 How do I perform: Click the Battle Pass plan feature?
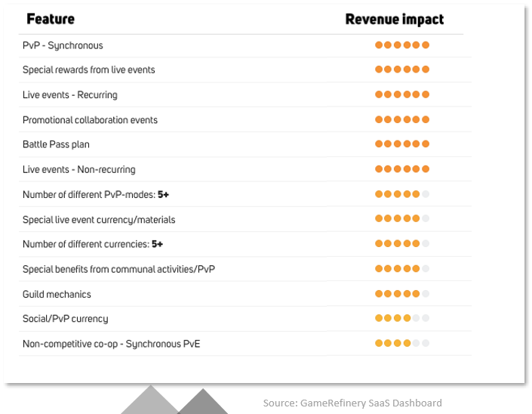pyautogui.click(x=56, y=144)
